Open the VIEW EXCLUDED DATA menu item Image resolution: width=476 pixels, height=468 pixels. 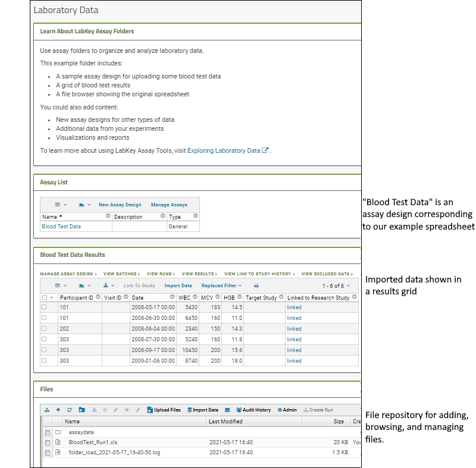[x=327, y=274]
